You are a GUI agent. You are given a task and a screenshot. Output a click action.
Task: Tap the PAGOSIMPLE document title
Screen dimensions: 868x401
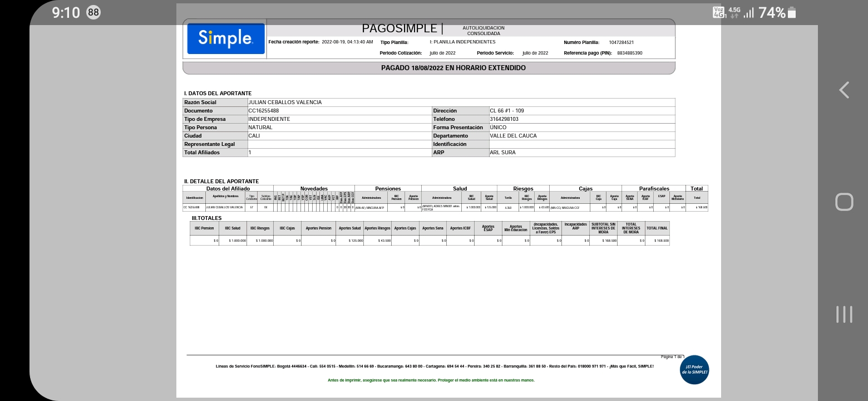point(400,28)
